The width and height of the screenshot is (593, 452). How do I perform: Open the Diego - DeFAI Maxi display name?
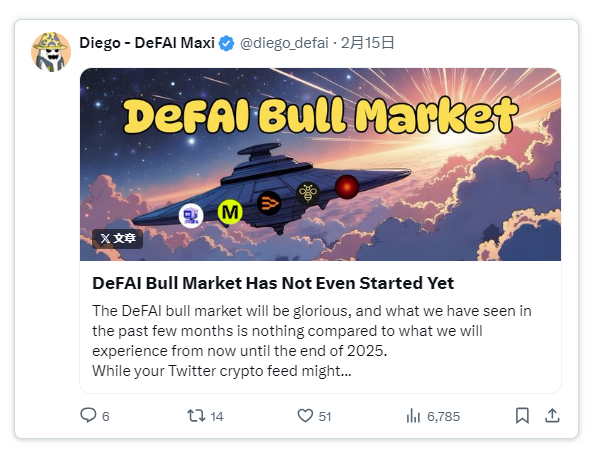147,43
